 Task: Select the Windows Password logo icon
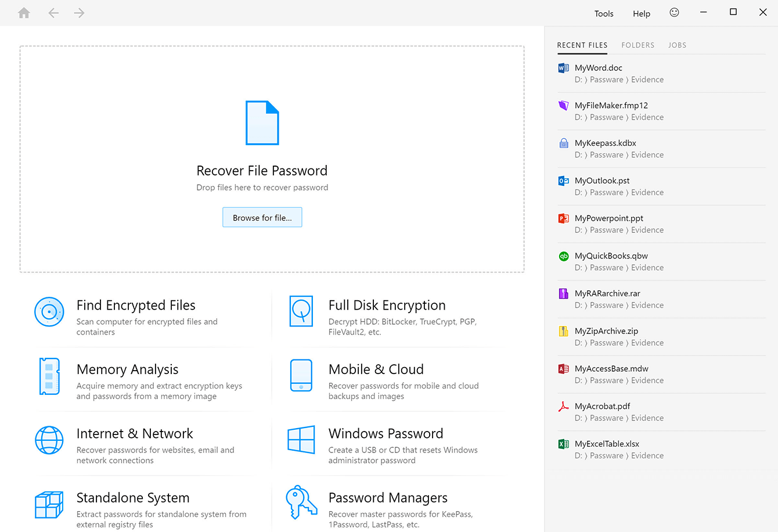pyautogui.click(x=301, y=440)
